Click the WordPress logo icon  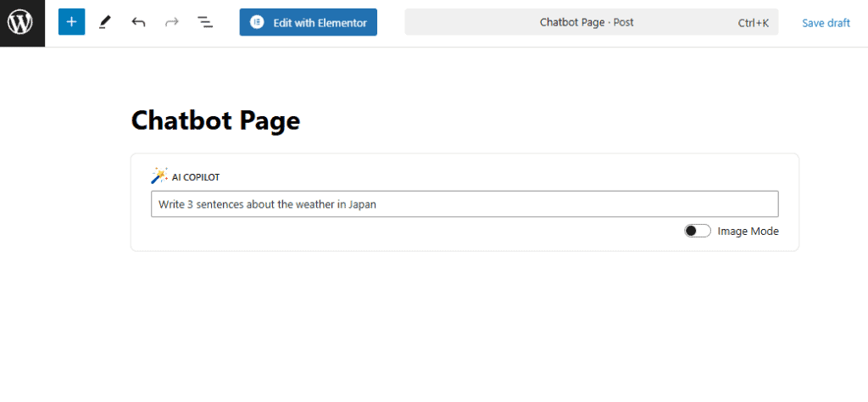(20, 22)
